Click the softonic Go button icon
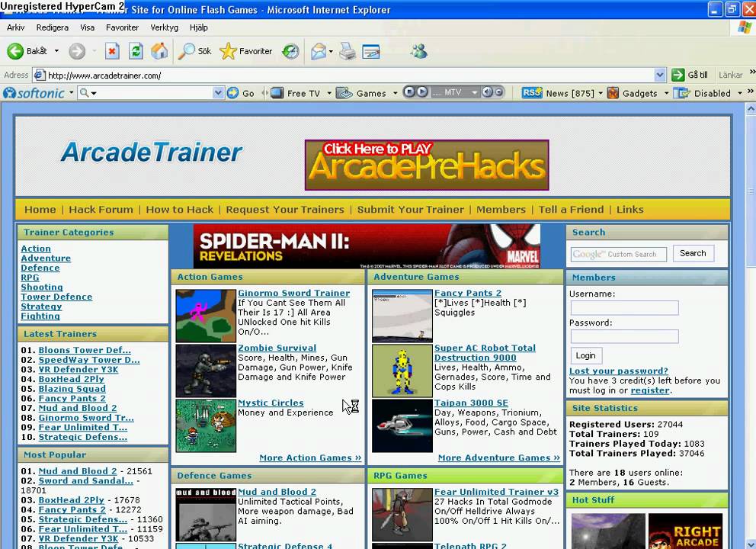Screen dimensions: 756x549 [x=233, y=92]
